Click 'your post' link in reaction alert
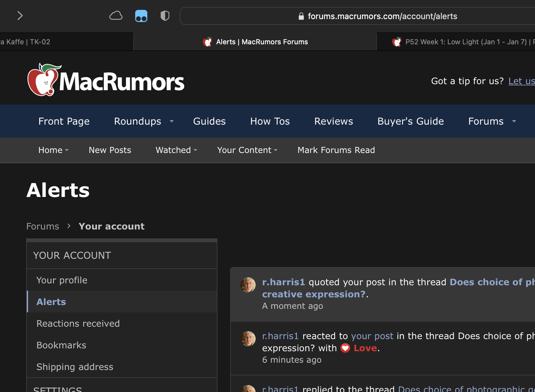Viewport: 535px width, 392px height. pyautogui.click(x=372, y=336)
